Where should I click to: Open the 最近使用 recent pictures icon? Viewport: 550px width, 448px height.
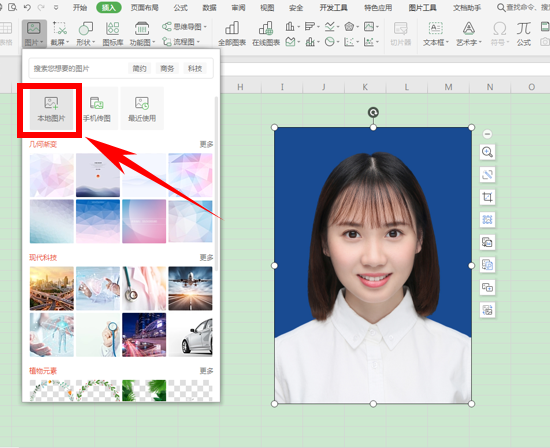click(x=142, y=109)
